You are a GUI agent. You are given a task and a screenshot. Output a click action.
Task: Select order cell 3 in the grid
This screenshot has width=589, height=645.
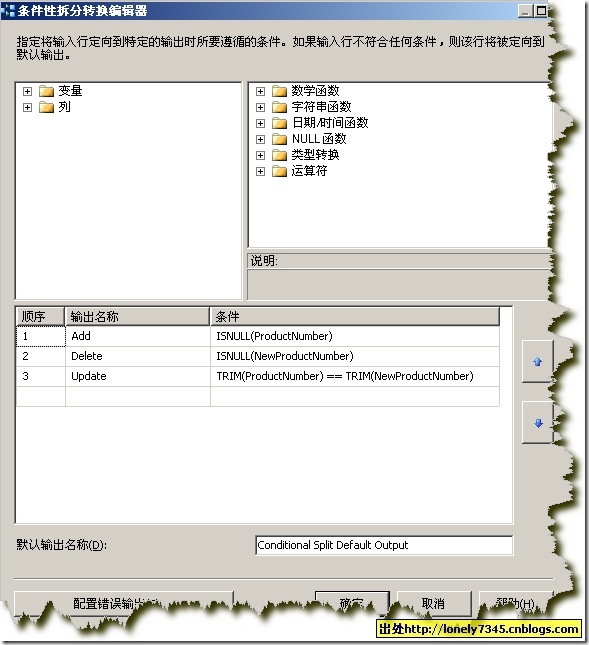[x=40, y=376]
